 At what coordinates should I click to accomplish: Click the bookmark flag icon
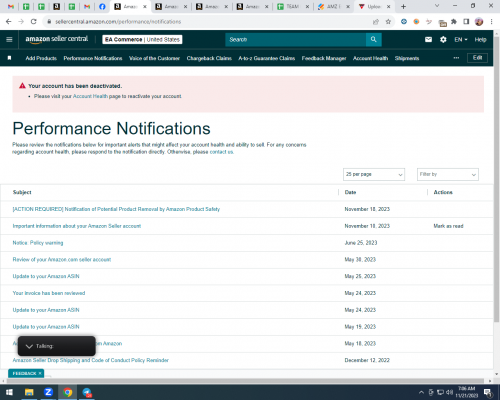[x=9, y=58]
